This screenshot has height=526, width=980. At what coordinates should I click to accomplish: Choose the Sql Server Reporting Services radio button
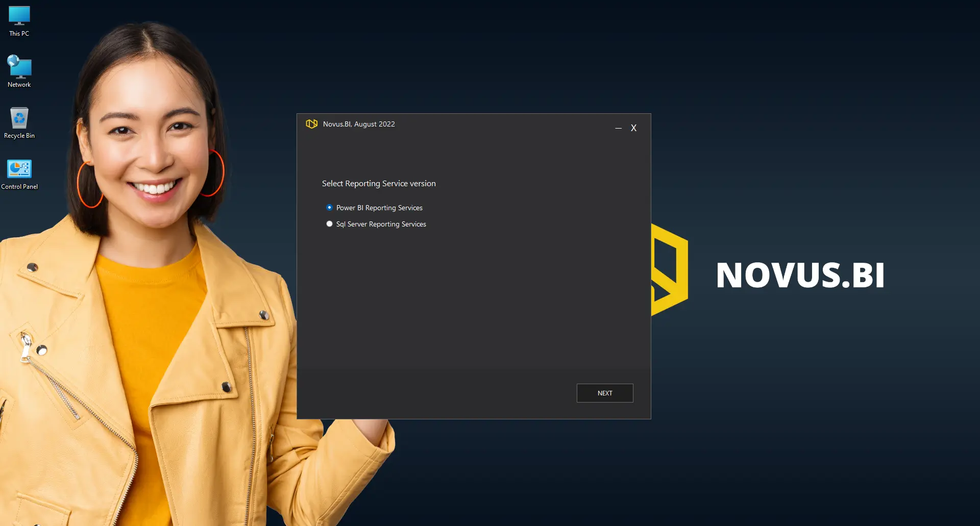(x=329, y=224)
